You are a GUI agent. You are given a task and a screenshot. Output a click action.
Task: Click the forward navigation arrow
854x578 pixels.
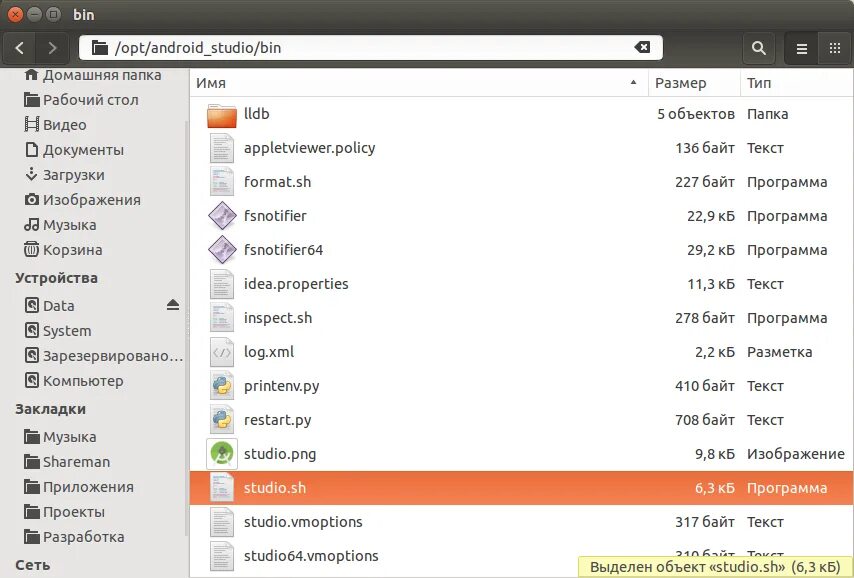pos(52,47)
